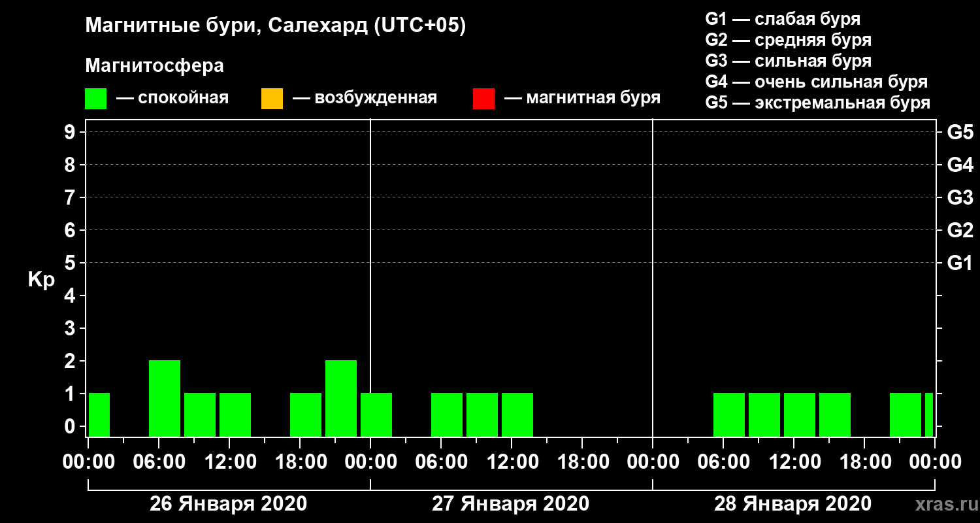Click the '06:00' time label for 28 January
Viewport: 980px width, 523px height.
(723, 462)
